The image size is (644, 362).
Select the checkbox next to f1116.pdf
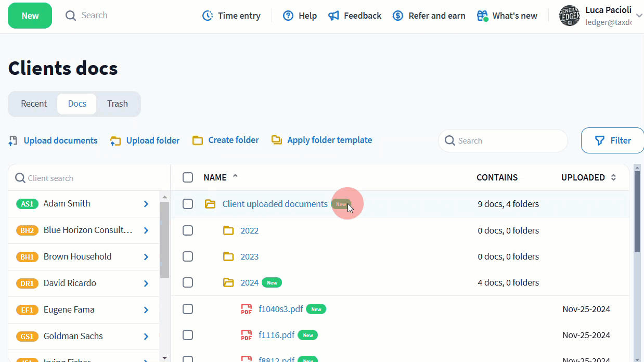click(188, 335)
